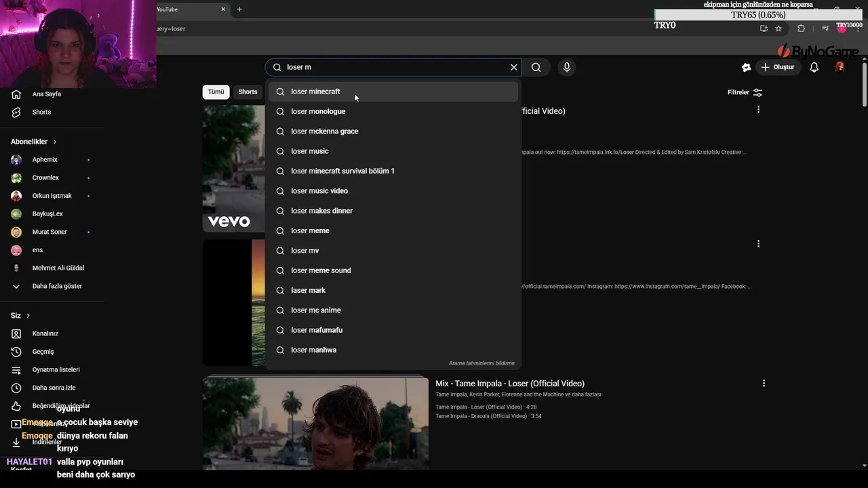
Task: Open Shorts in the sidebar
Action: coord(52,113)
